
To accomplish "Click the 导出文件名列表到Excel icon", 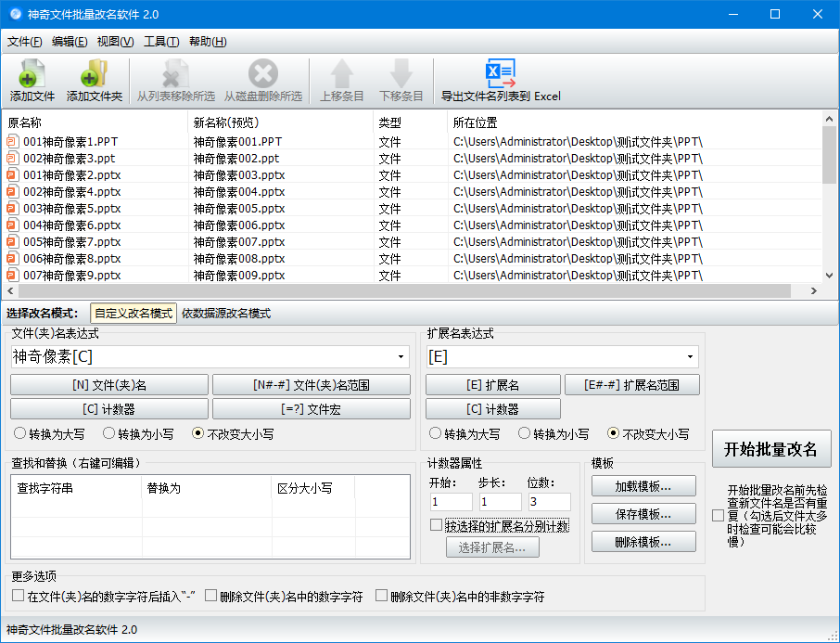I will (501, 74).
